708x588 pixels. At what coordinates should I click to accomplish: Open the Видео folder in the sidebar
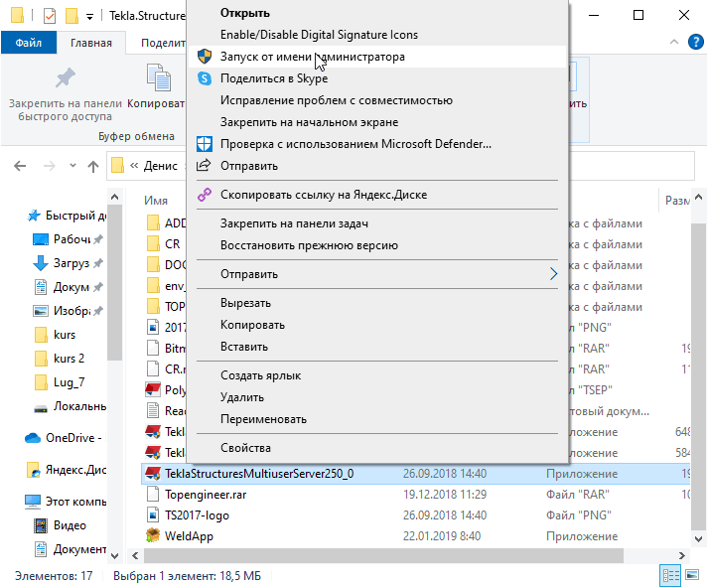coord(60,525)
